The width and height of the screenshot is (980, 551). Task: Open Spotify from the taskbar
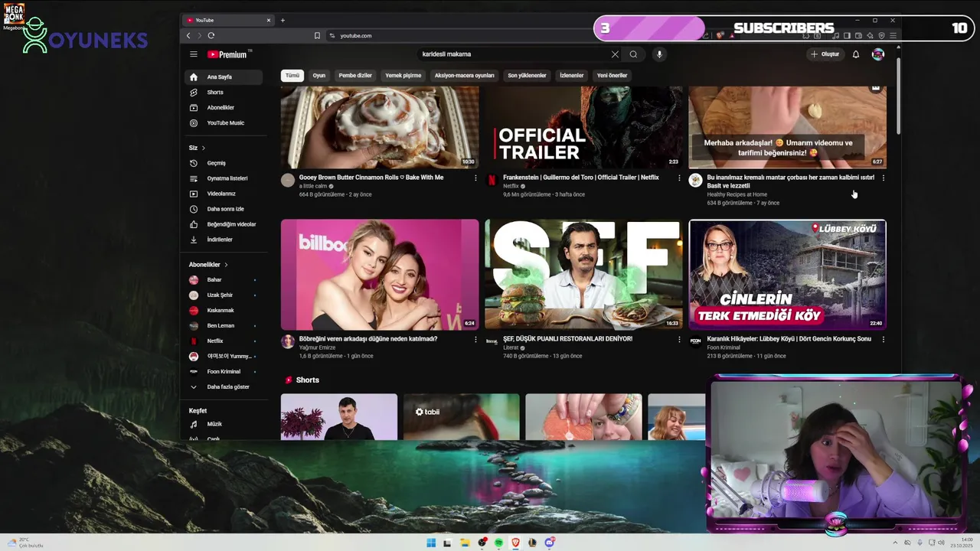pos(498,543)
